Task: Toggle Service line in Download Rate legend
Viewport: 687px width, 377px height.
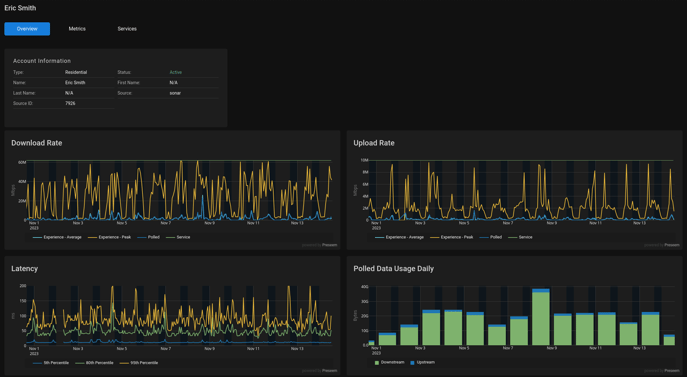Action: 178,237
